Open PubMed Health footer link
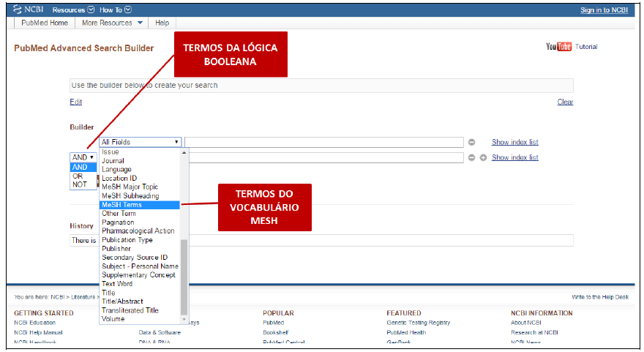 [x=407, y=333]
